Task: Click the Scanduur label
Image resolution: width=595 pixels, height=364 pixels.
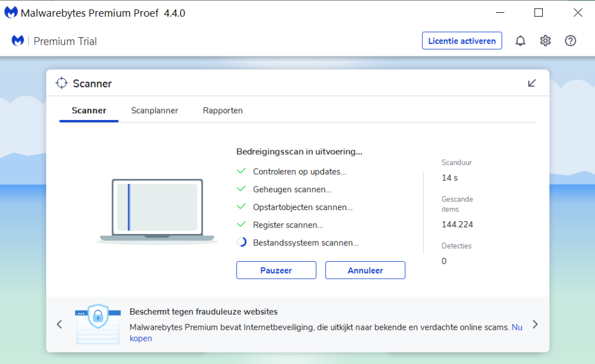Action: (x=457, y=163)
